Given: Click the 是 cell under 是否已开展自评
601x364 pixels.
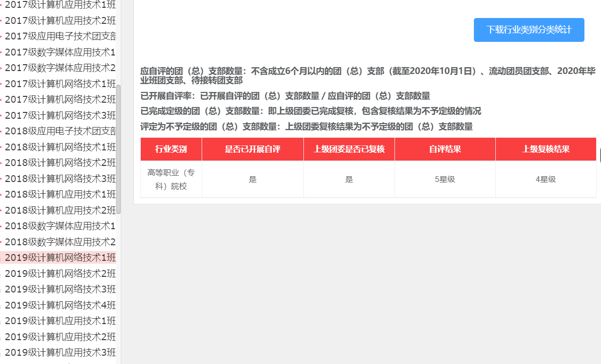Looking at the screenshot, I should click(253, 179).
